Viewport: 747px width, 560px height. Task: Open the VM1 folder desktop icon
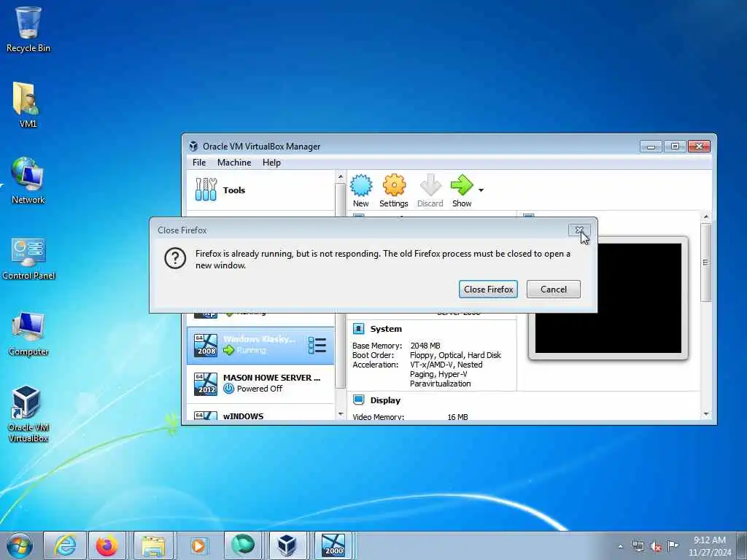click(x=28, y=105)
